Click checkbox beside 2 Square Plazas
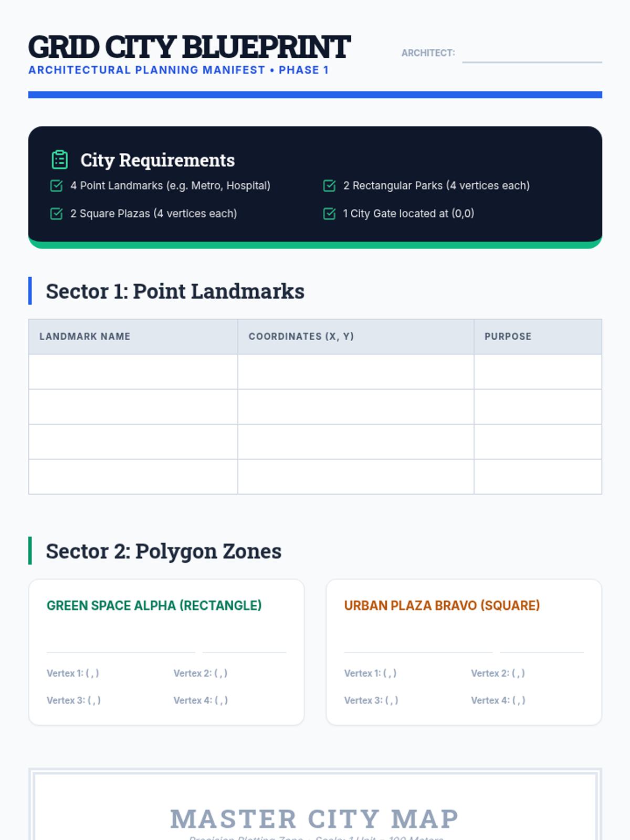Viewport: 630px width, 840px height. click(56, 214)
